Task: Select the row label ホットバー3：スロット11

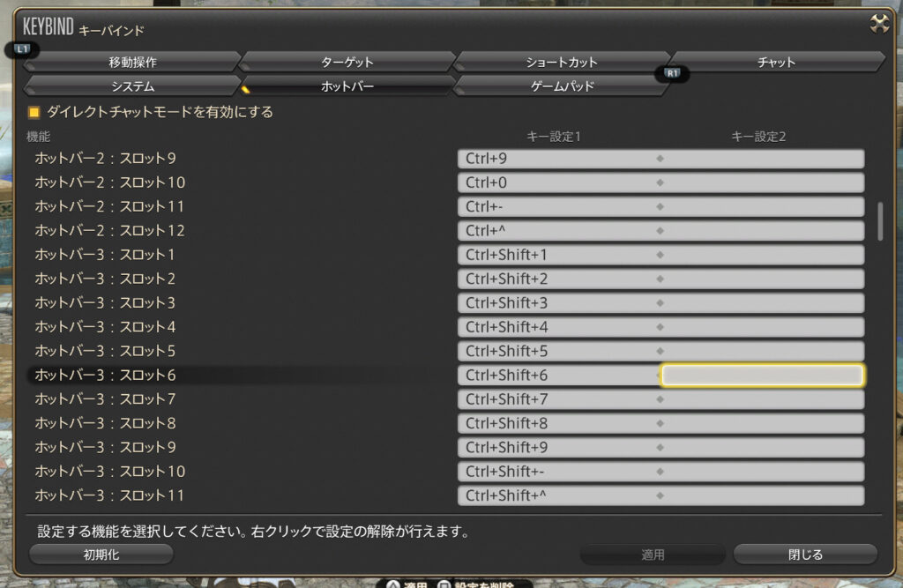Action: point(109,495)
